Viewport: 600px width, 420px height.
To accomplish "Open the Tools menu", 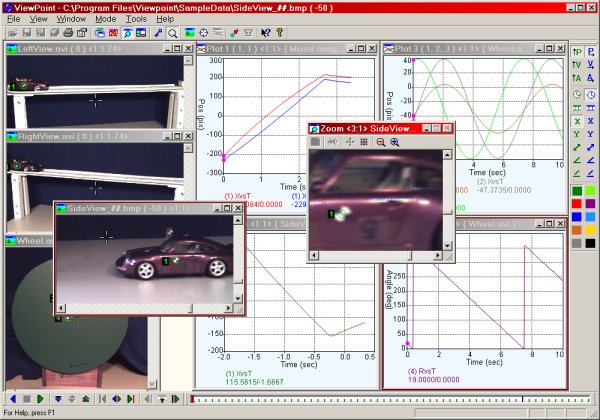I will pyautogui.click(x=135, y=19).
